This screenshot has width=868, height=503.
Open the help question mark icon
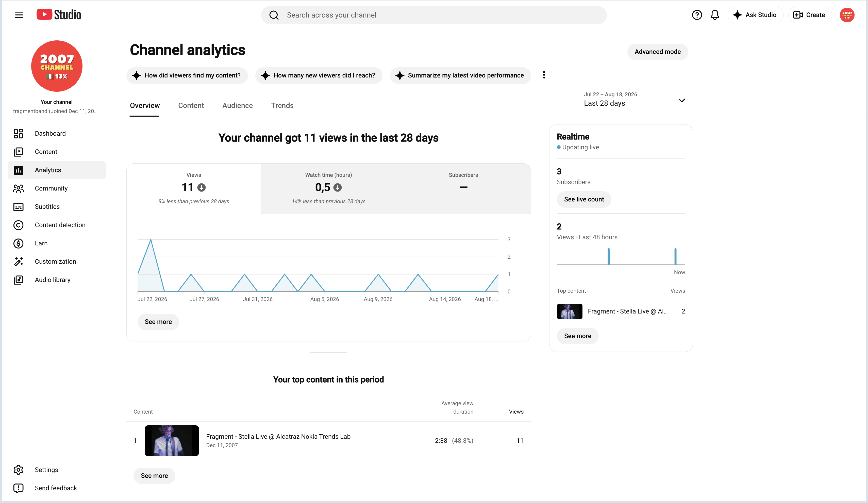point(697,15)
